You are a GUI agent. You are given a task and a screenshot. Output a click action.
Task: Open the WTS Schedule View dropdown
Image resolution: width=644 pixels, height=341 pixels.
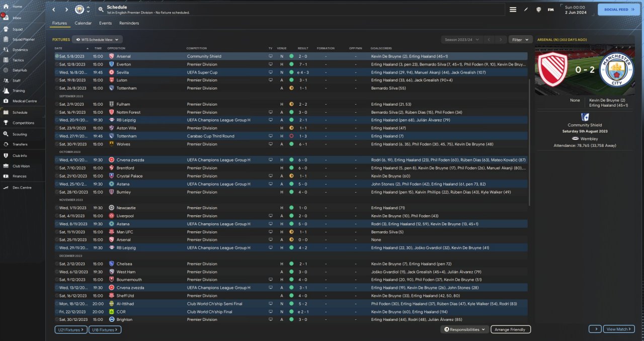click(97, 39)
